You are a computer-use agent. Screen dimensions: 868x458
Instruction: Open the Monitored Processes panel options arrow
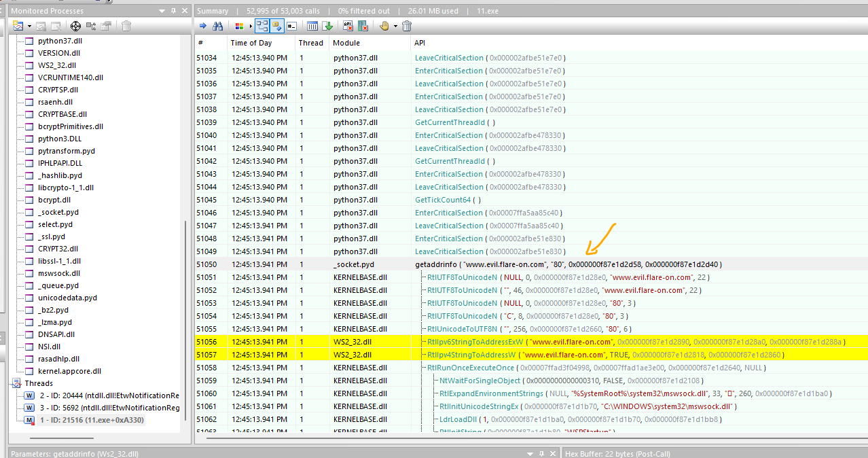[x=162, y=11]
